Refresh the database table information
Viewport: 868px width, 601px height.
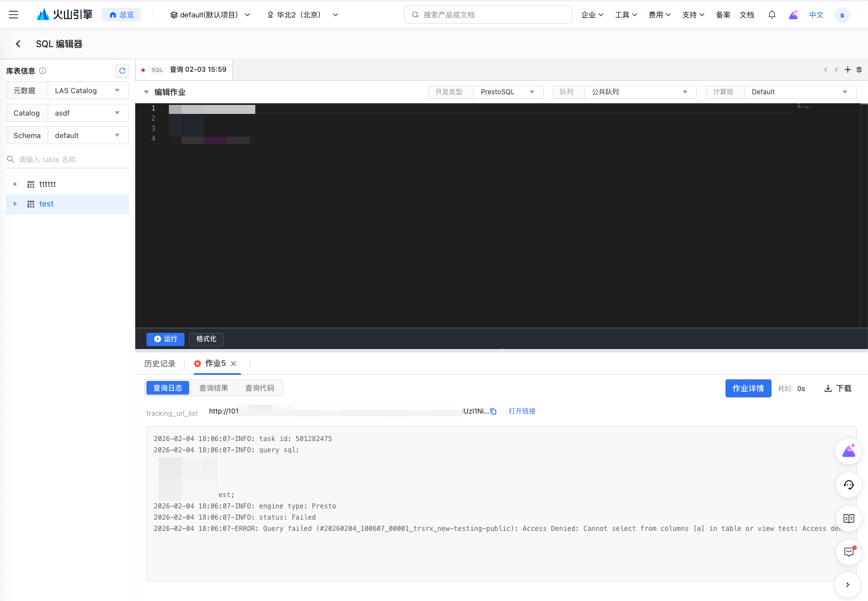coord(122,71)
